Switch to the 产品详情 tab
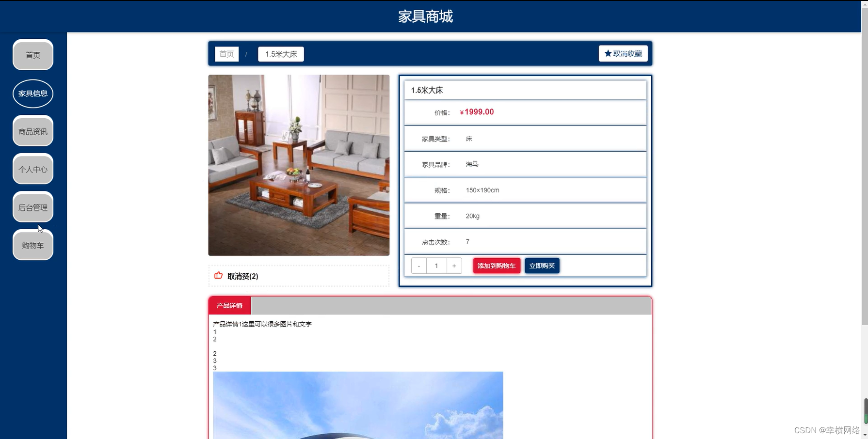 click(x=229, y=305)
